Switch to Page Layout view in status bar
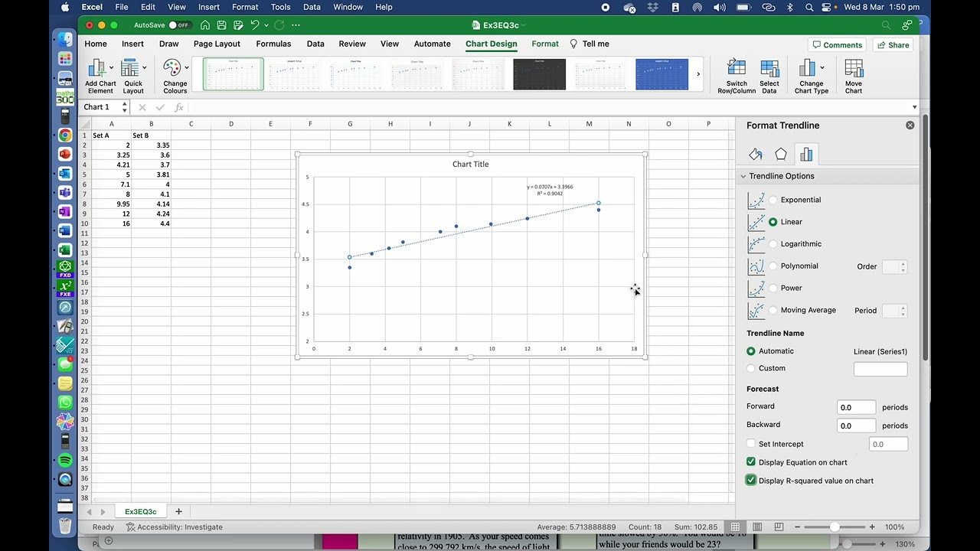 pyautogui.click(x=757, y=527)
